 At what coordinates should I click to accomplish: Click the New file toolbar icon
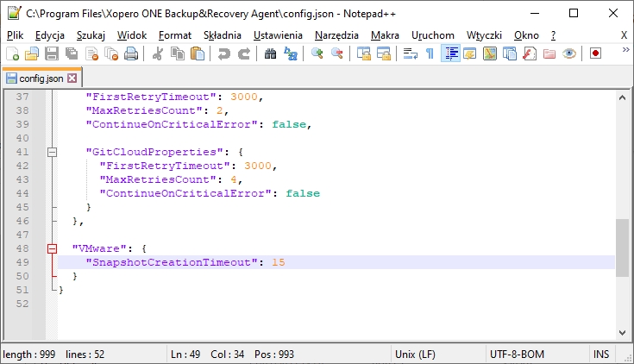[x=12, y=53]
